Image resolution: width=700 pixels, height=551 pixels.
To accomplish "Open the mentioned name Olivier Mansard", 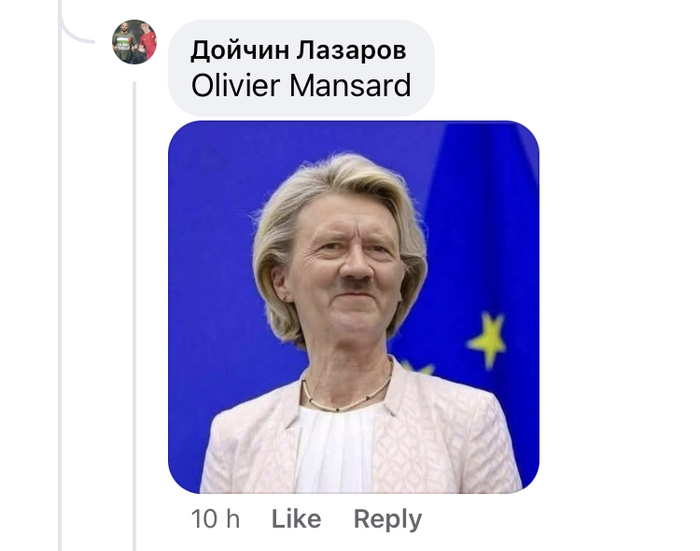I will click(x=301, y=85).
